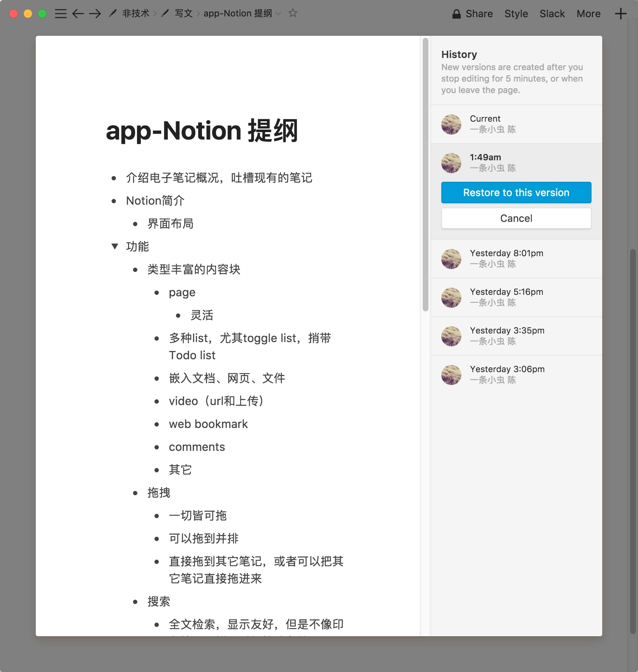Click the document preview scrollbar
Image resolution: width=638 pixels, height=672 pixels.
(425, 175)
